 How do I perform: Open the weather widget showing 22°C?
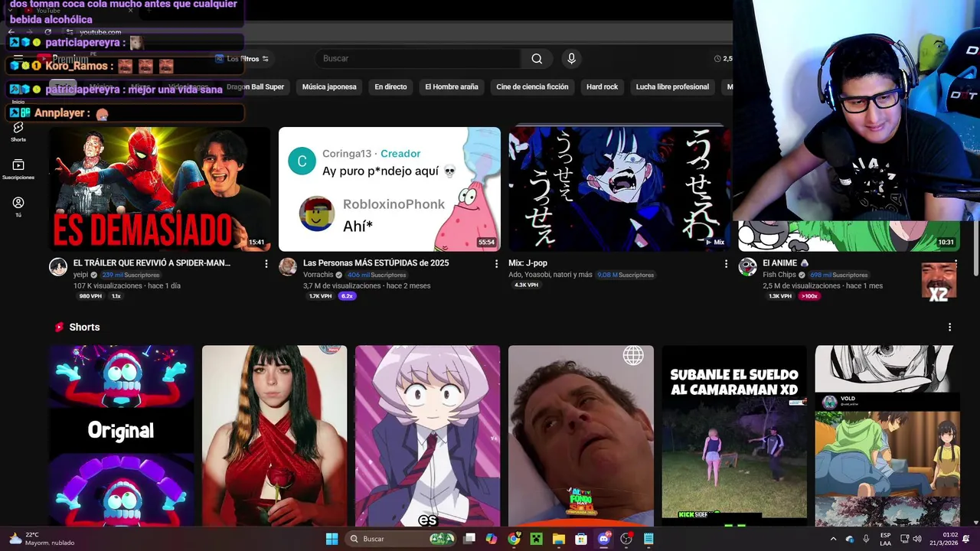(x=42, y=539)
